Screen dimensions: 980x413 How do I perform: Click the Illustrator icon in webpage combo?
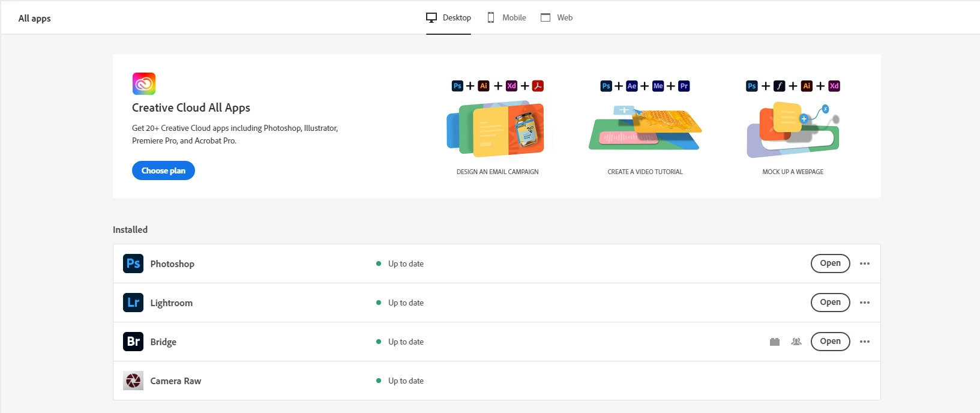[807, 86]
